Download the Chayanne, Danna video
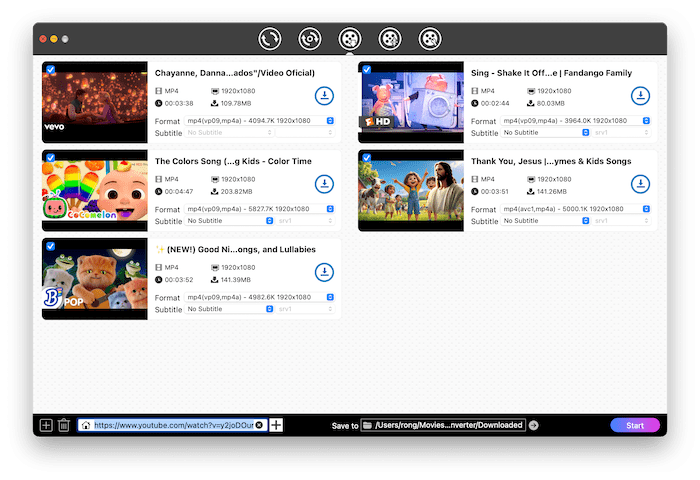Image resolution: width=700 pixels, height=480 pixels. pos(324,96)
